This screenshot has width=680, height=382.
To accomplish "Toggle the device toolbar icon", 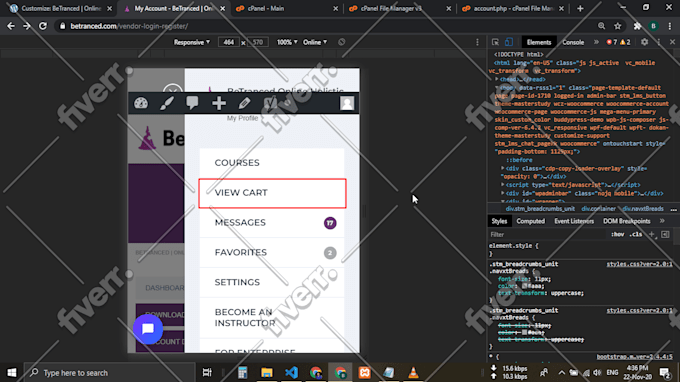I will [509, 42].
